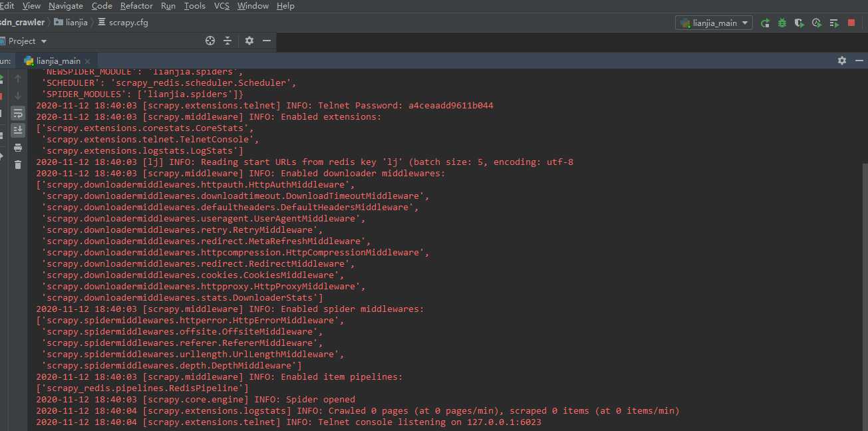Clear all console output with trash icon

[x=18, y=165]
